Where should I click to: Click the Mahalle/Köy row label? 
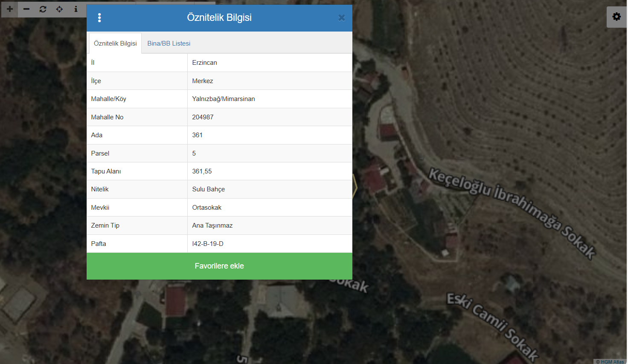pos(109,99)
